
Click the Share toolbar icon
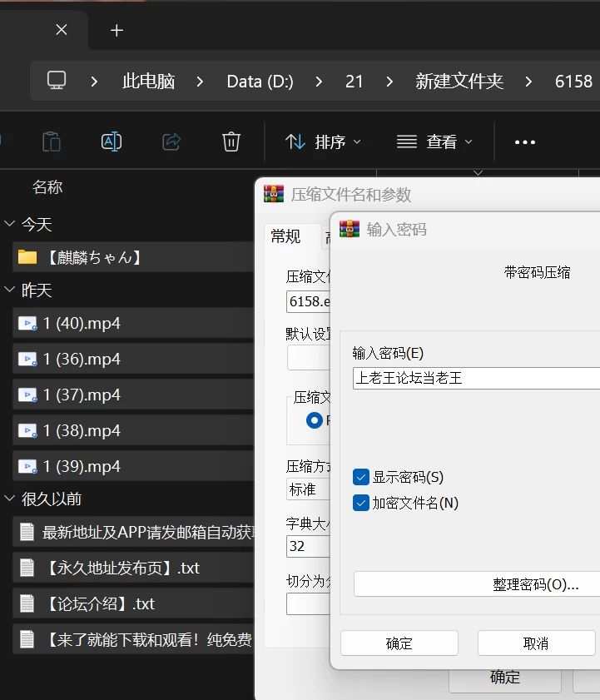coord(171,142)
